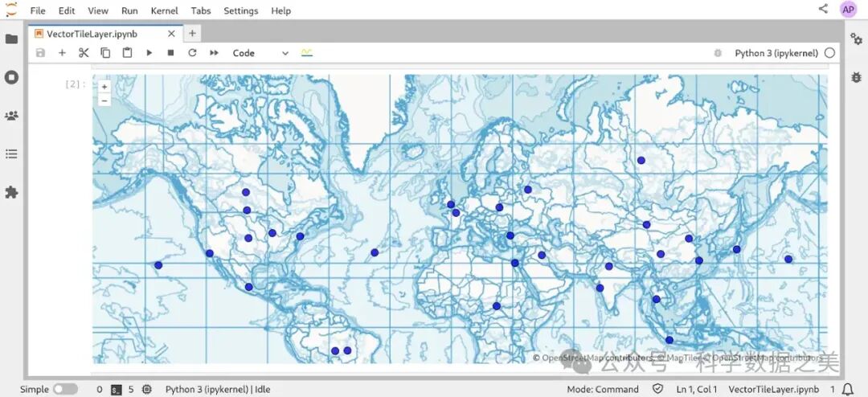Run the selected cell

click(x=149, y=53)
